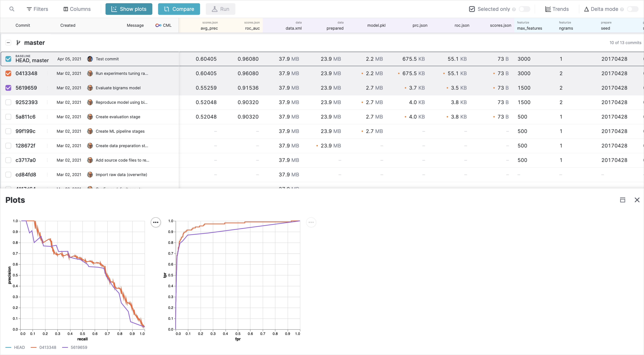Viewport: 644px width, 355px height.
Task: Collapse the master branch group
Action: (x=8, y=43)
